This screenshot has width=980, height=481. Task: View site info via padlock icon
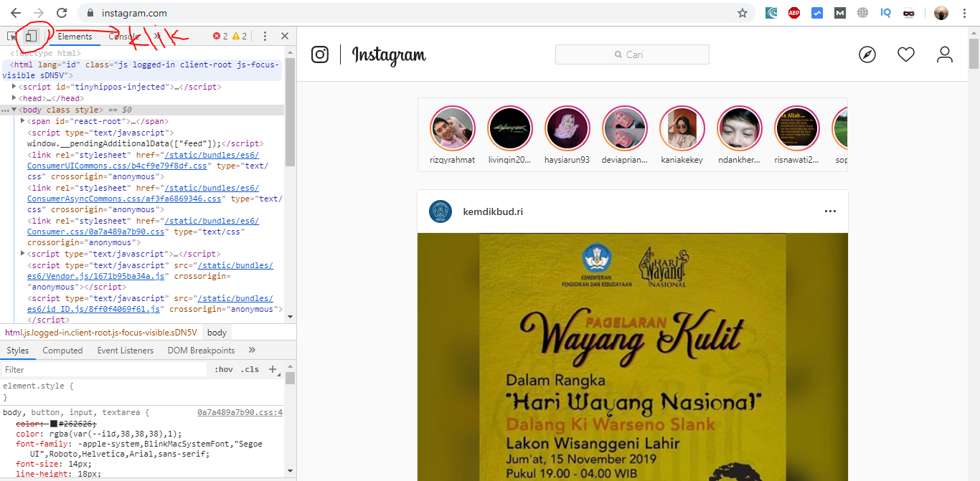tap(90, 13)
